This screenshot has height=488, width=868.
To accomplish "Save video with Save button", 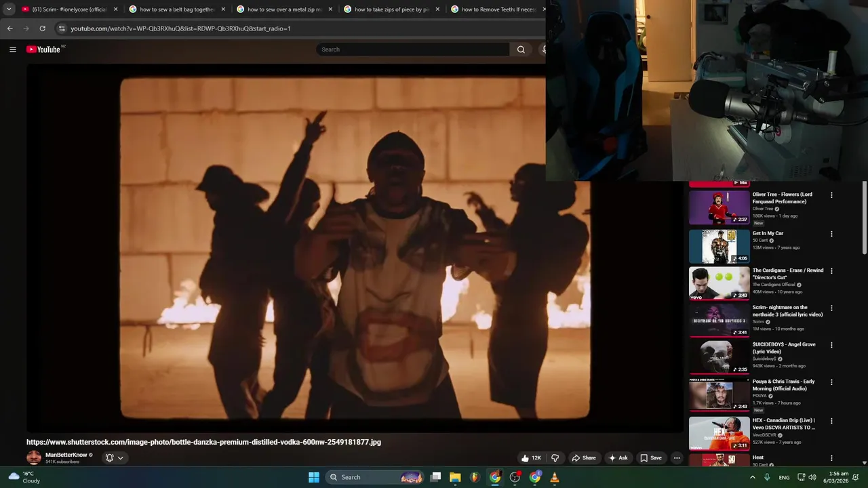I will (651, 458).
